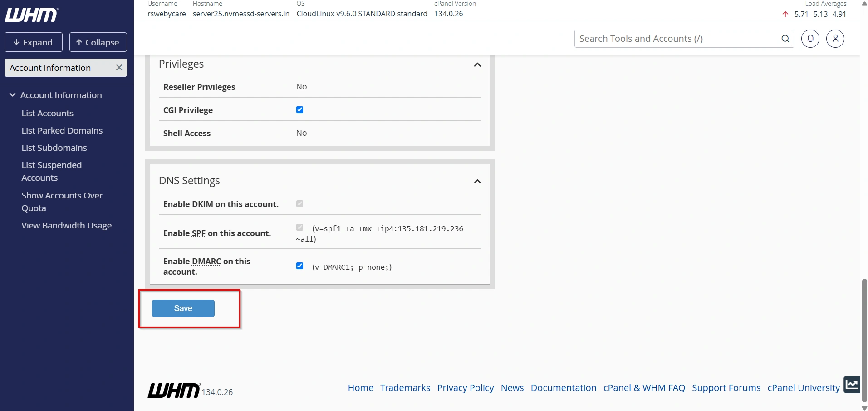Image resolution: width=868 pixels, height=411 pixels.
Task: Open the Documentation footer link
Action: coord(564,388)
